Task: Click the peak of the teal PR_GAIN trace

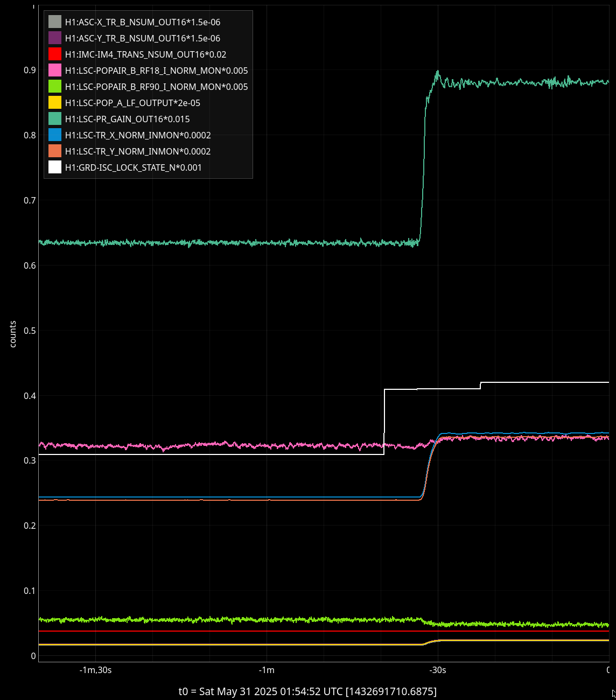Action: tap(437, 71)
